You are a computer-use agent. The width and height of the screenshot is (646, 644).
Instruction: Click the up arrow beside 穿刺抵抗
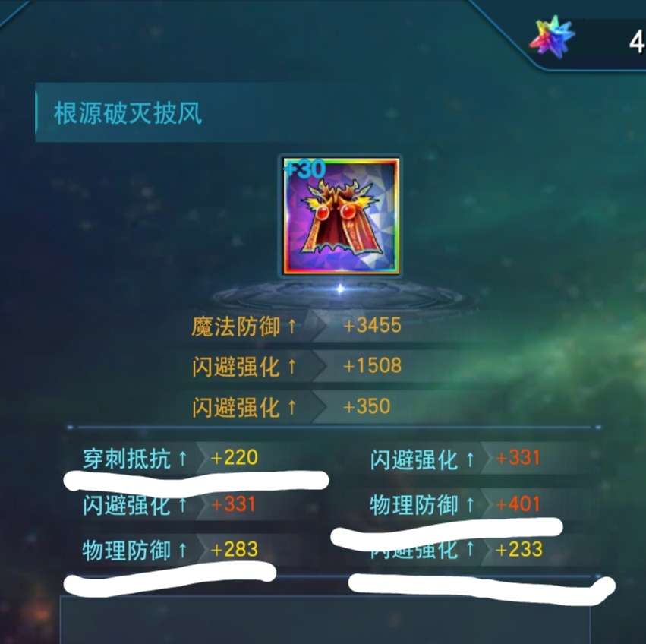pos(182,459)
